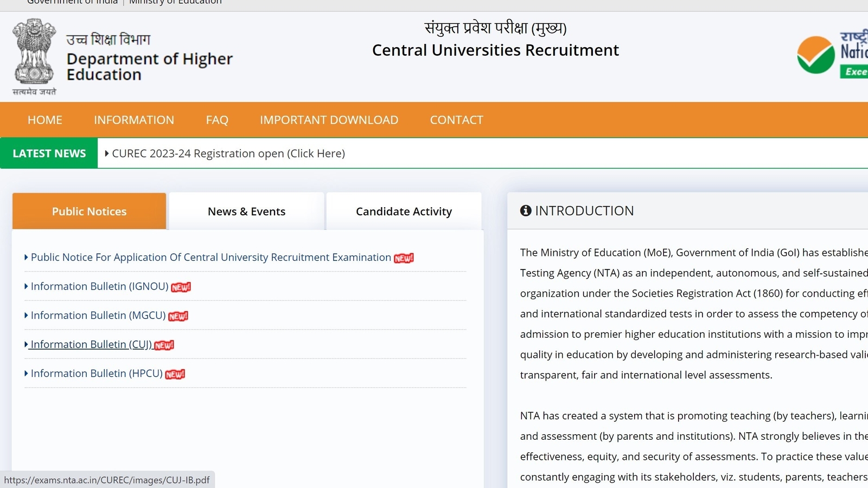Click the Government of India emblem logo
The image size is (868, 488).
[34, 57]
